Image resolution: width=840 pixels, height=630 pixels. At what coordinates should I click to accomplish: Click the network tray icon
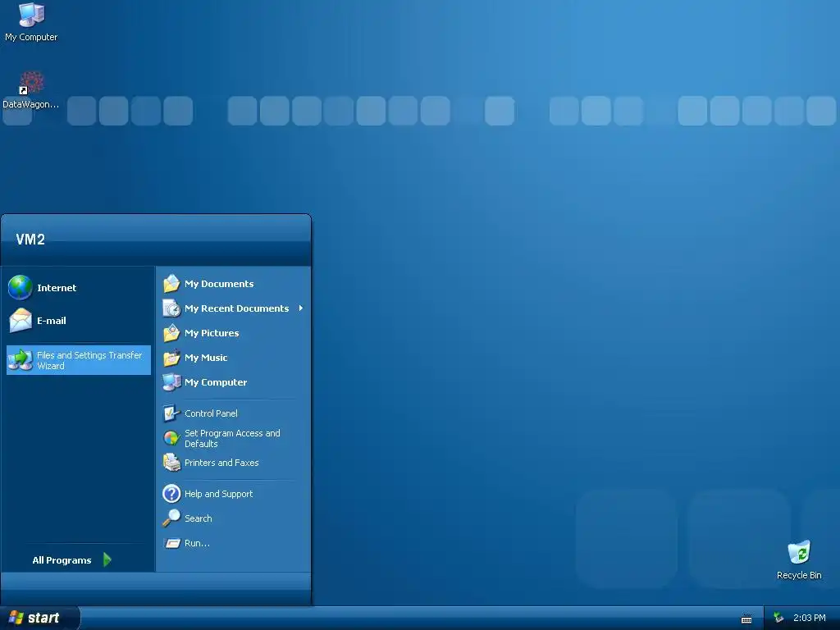(x=778, y=619)
